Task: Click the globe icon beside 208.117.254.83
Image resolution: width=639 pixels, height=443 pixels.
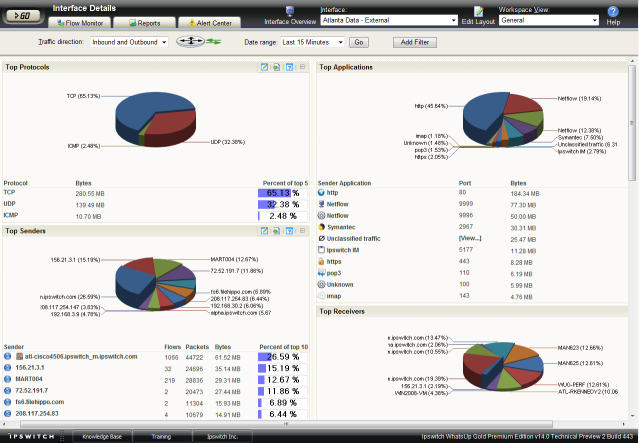Action: pos(7,413)
